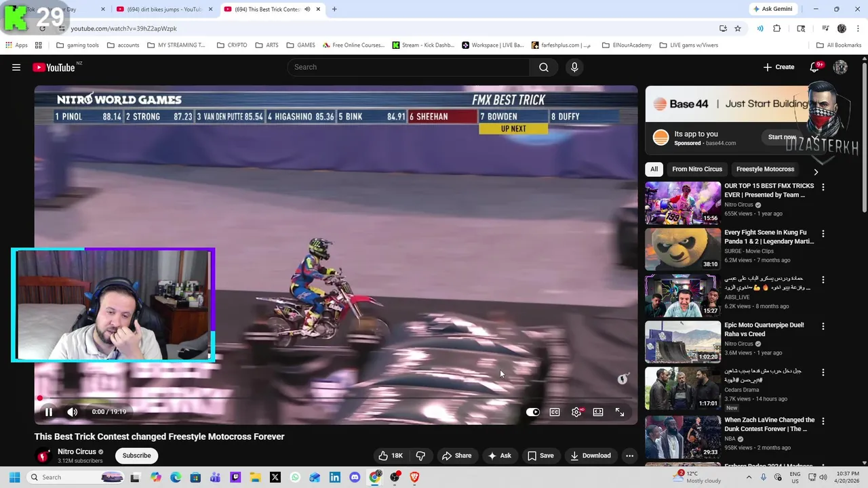Toggle the autoplay switch in the player
The width and height of the screenshot is (868, 488).
tap(533, 412)
